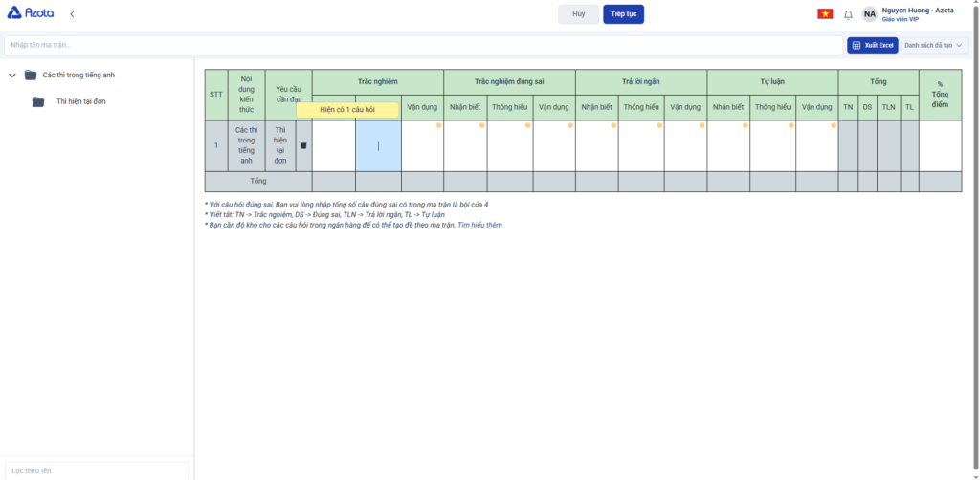Click Tự luận 'Nhận biết' cell in row 1
Image resolution: width=980 pixels, height=480 pixels.
pos(727,145)
